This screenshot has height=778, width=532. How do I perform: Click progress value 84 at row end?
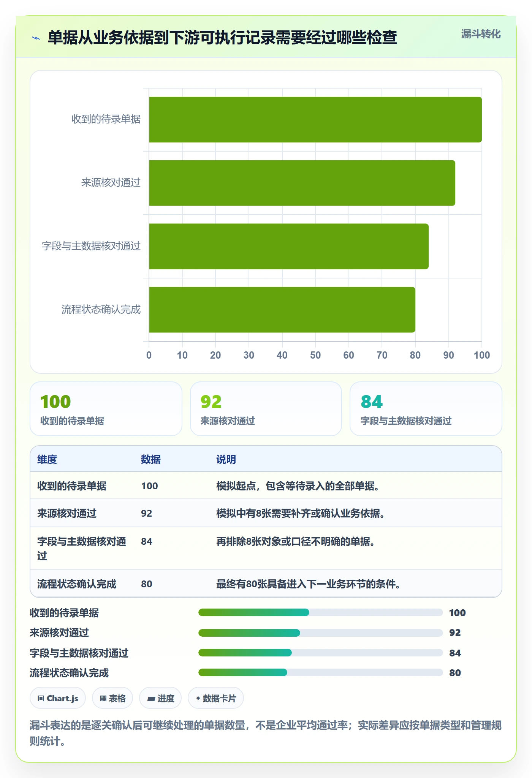tap(455, 653)
